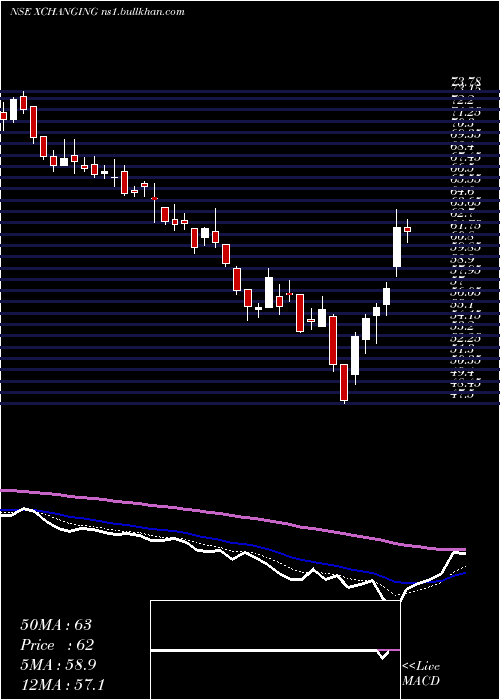This screenshot has height=700, width=500.
Task: Click inside the MACD indicator box
Action: 275,650
